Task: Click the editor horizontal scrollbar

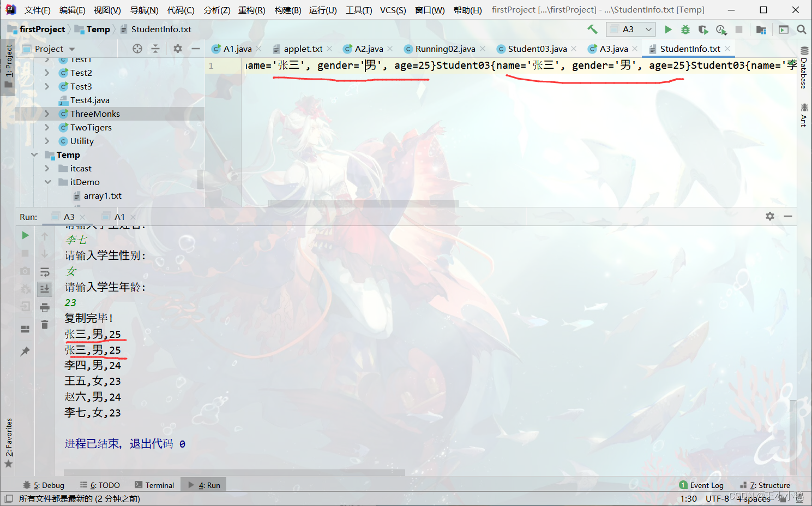Action: [363, 203]
